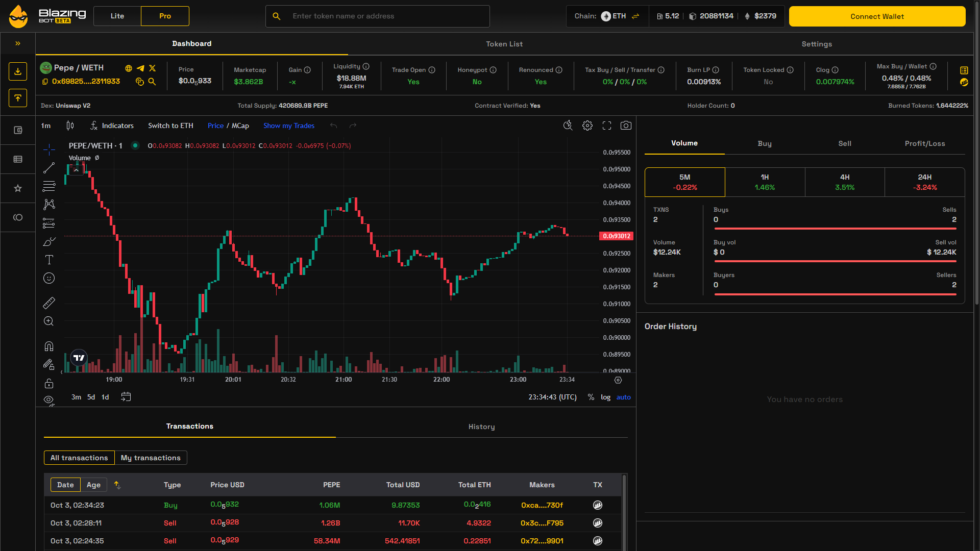Image resolution: width=980 pixels, height=551 pixels.
Task: Expand the left sidebar with chevrons
Action: (18, 44)
